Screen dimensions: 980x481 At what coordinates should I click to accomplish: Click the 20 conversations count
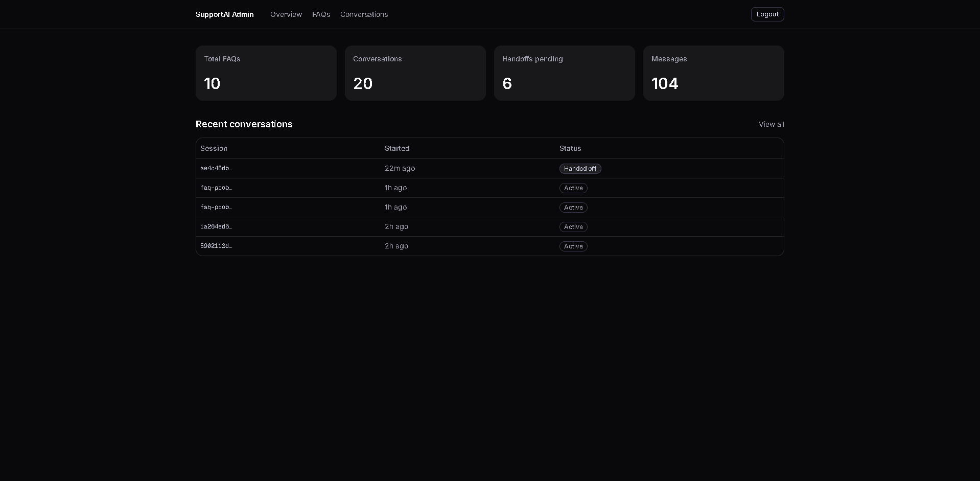363,83
